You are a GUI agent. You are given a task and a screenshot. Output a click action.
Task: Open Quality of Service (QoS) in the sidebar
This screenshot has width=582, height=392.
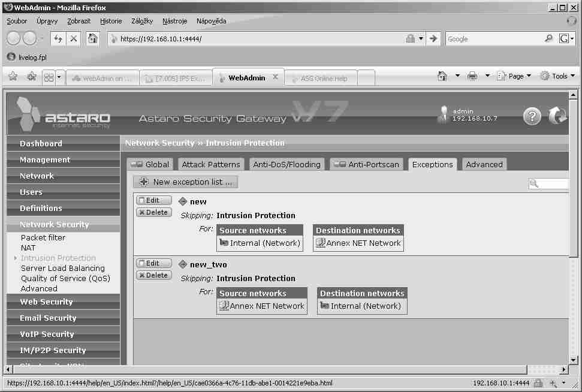click(x=65, y=278)
